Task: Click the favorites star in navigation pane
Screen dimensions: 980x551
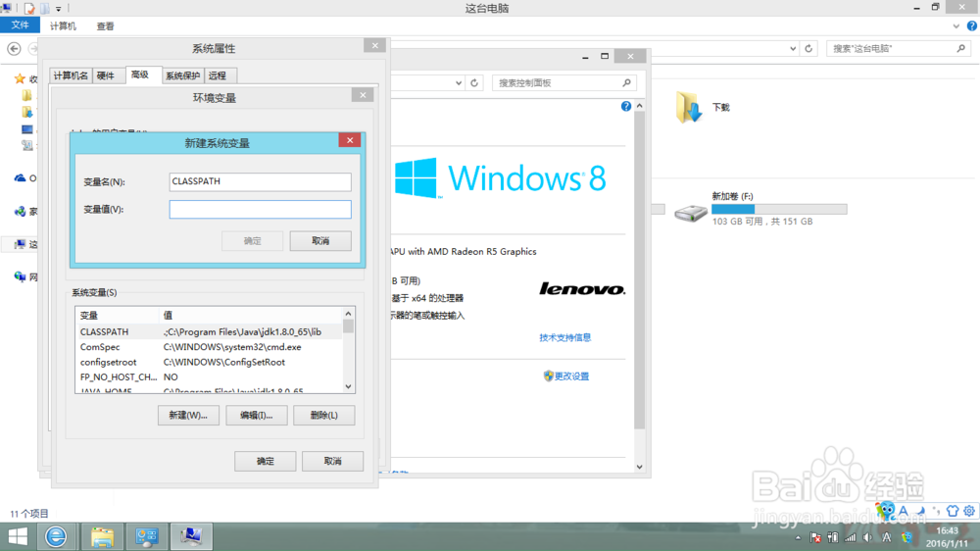Action: click(20, 78)
